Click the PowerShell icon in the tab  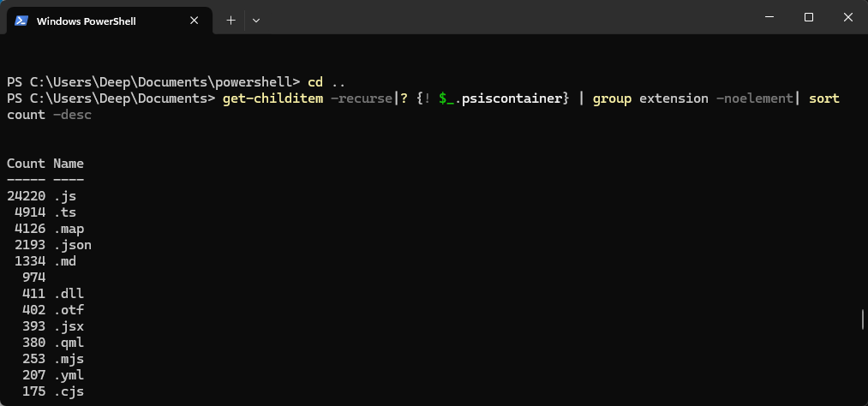coord(21,21)
